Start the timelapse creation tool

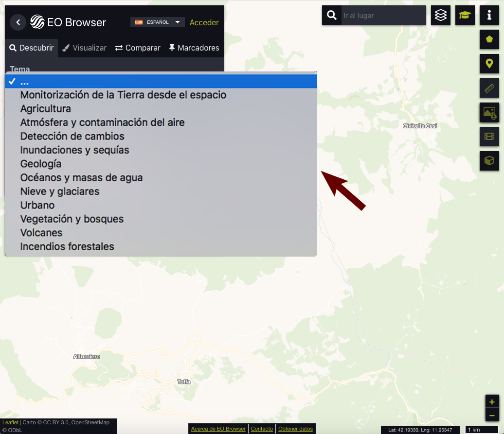click(x=489, y=137)
